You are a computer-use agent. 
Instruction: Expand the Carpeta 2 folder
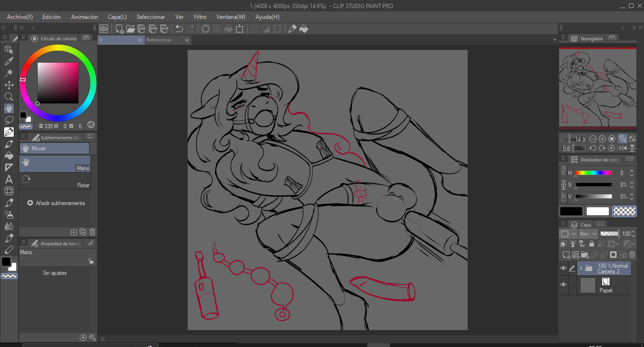point(581,269)
